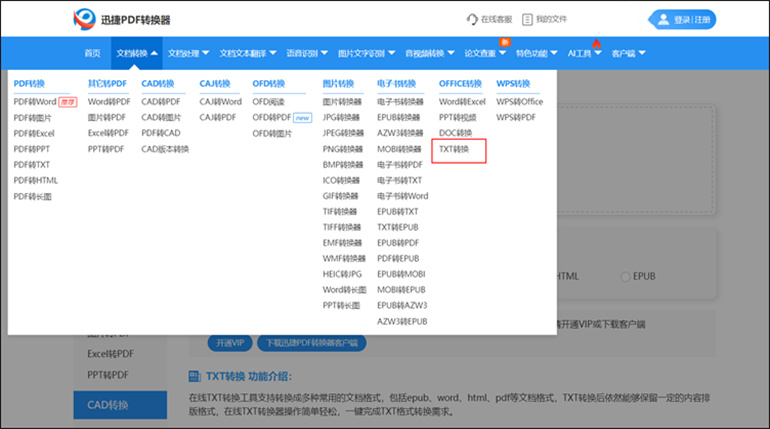Choose WPS转PDF menu entry
Viewport: 770px width, 429px height.
pos(516,117)
